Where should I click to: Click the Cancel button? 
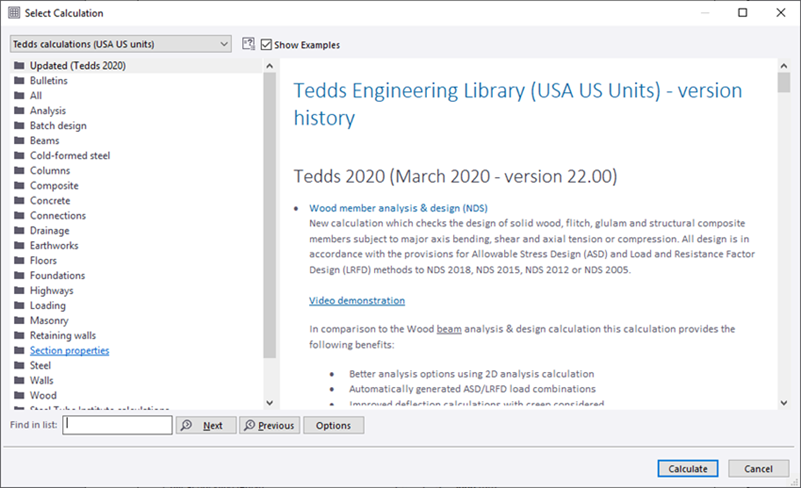(758, 469)
